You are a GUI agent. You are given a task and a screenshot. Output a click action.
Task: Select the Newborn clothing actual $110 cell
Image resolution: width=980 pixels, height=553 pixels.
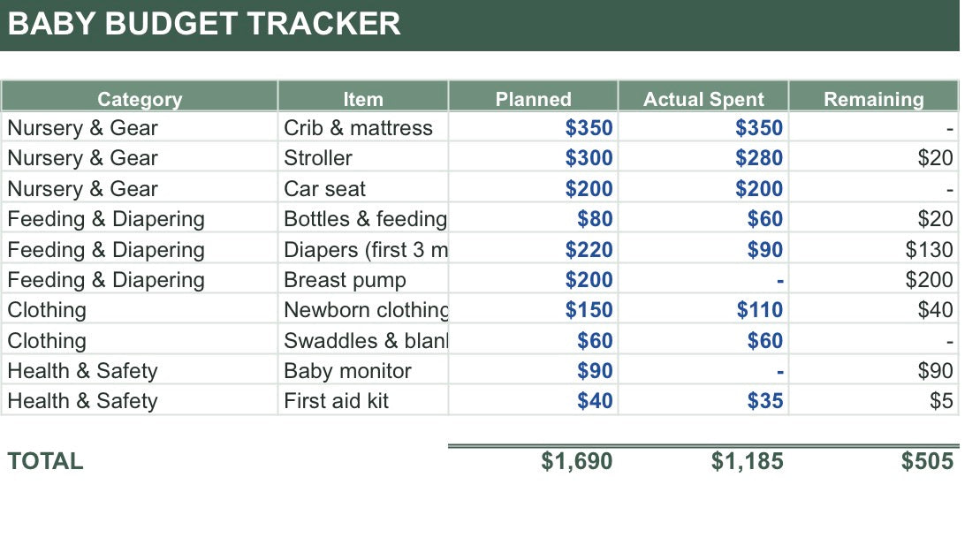703,309
